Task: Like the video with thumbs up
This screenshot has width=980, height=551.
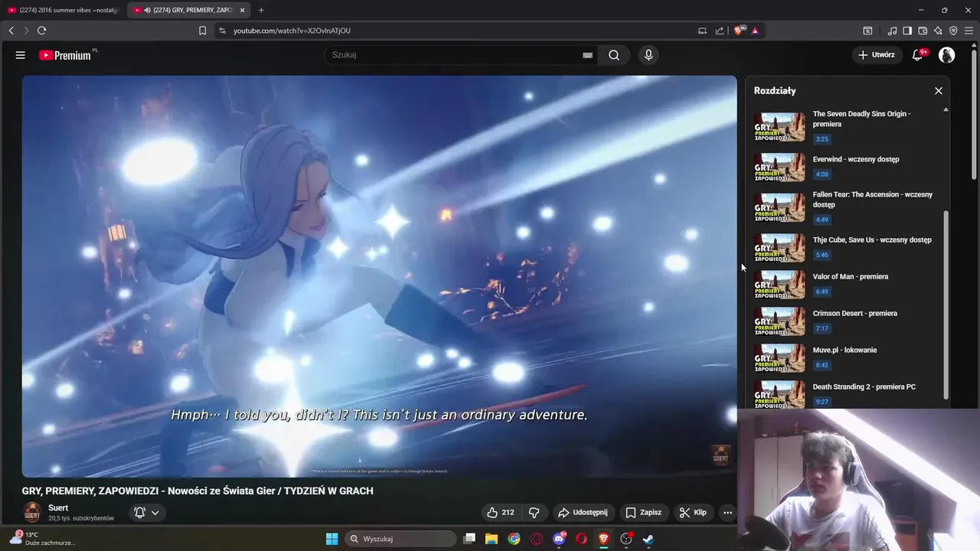Action: (500, 512)
